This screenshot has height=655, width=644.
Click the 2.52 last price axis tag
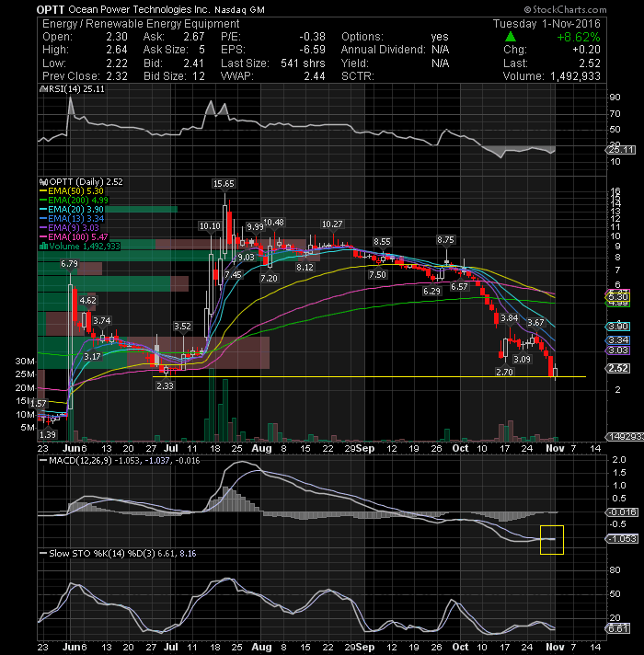(618, 368)
